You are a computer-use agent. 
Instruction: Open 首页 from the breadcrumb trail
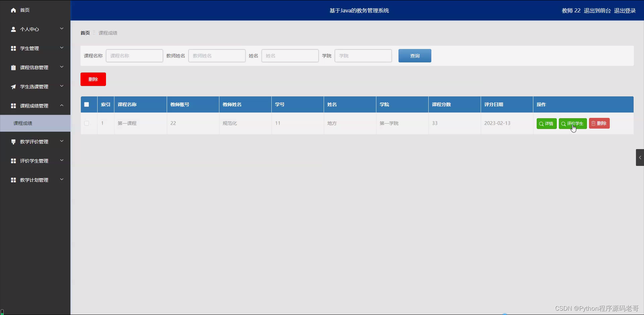click(x=85, y=33)
